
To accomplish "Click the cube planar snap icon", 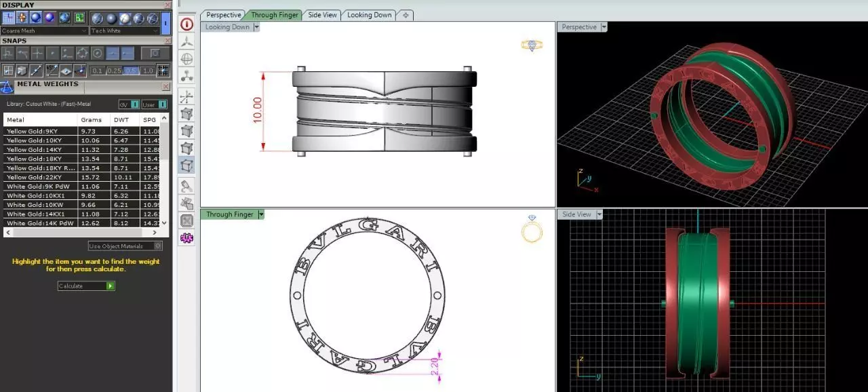I will pyautogui.click(x=22, y=71).
